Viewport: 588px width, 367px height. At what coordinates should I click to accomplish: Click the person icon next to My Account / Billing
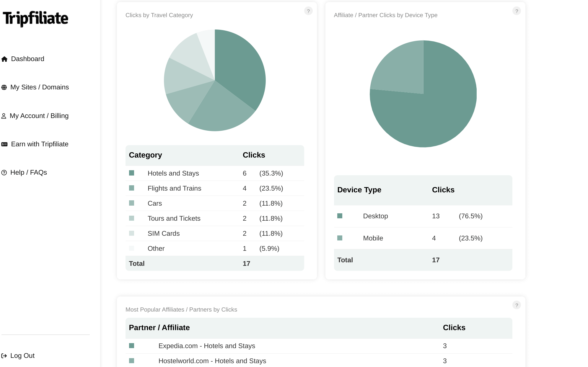pos(4,116)
